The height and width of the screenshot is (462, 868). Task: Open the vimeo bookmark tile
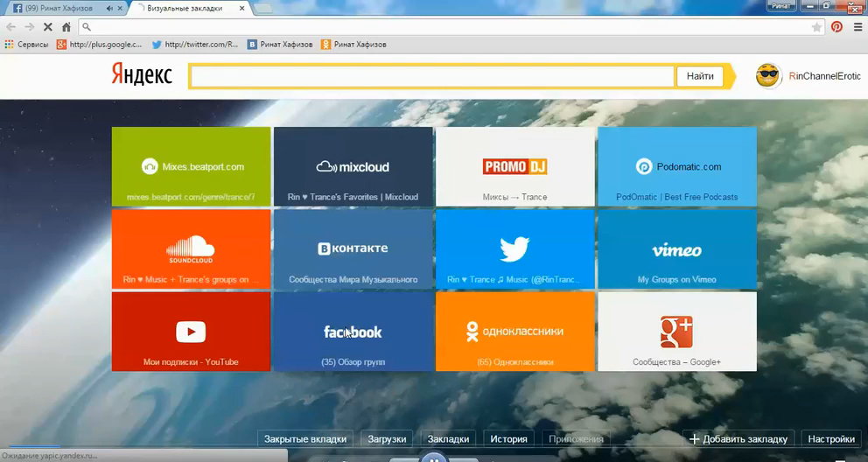pyautogui.click(x=677, y=249)
